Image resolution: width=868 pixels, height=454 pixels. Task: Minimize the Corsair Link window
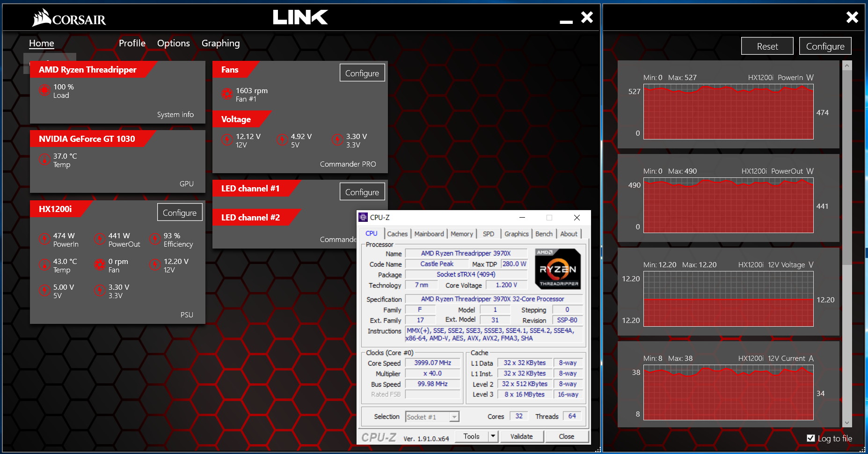click(x=566, y=22)
